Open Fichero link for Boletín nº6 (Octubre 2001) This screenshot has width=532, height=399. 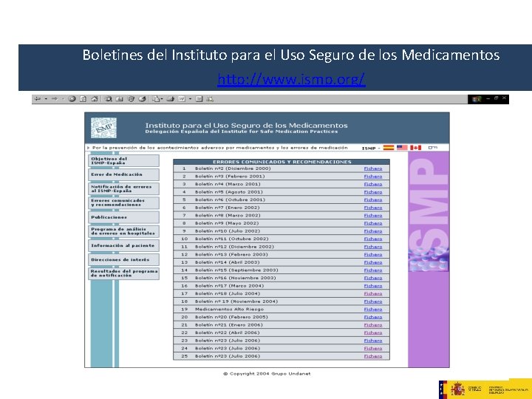pyautogui.click(x=373, y=199)
